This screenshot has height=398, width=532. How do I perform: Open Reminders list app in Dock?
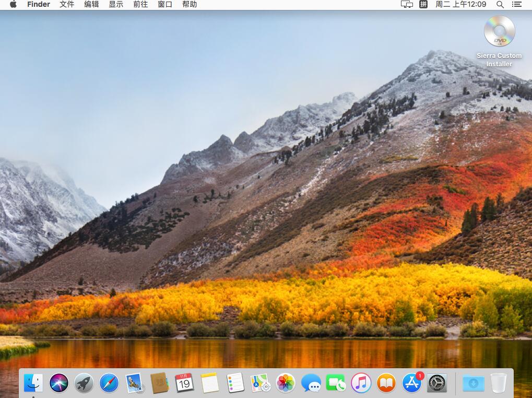[235, 383]
